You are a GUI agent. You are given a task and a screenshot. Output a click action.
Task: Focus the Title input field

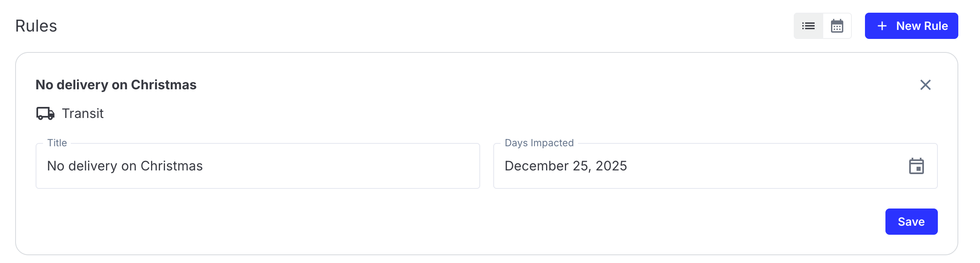point(258,166)
